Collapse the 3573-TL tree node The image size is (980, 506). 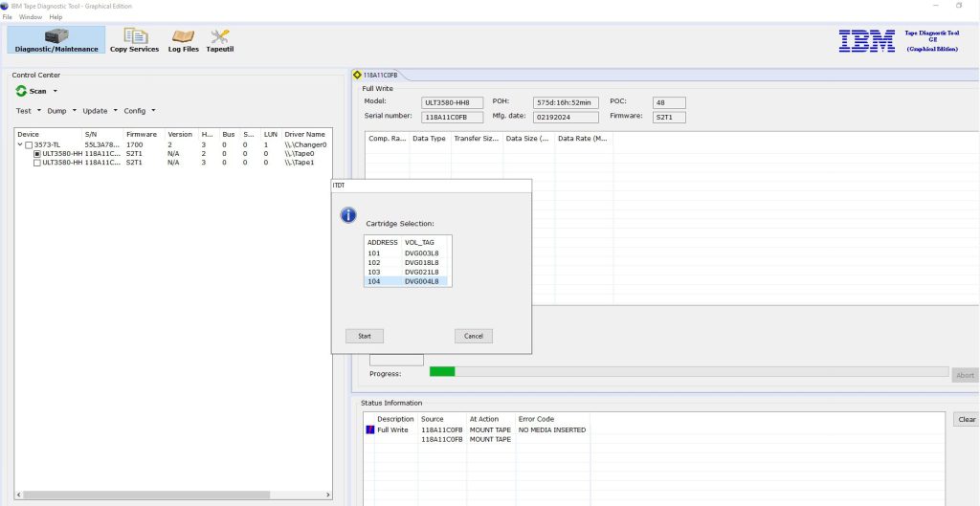(x=20, y=145)
